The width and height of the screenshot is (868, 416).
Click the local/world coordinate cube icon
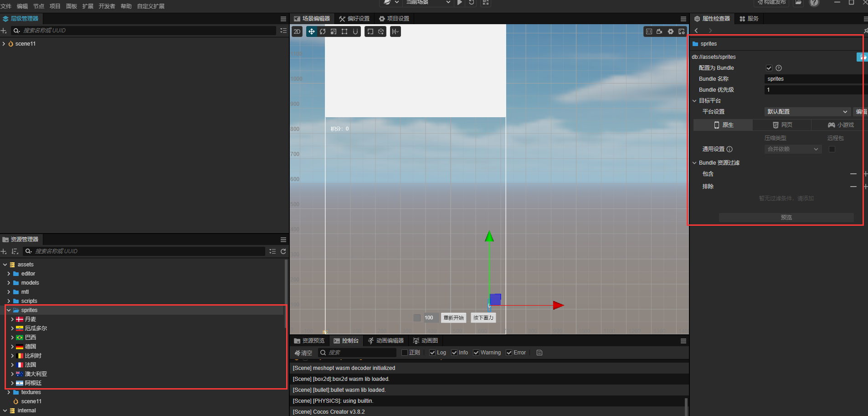coord(381,31)
